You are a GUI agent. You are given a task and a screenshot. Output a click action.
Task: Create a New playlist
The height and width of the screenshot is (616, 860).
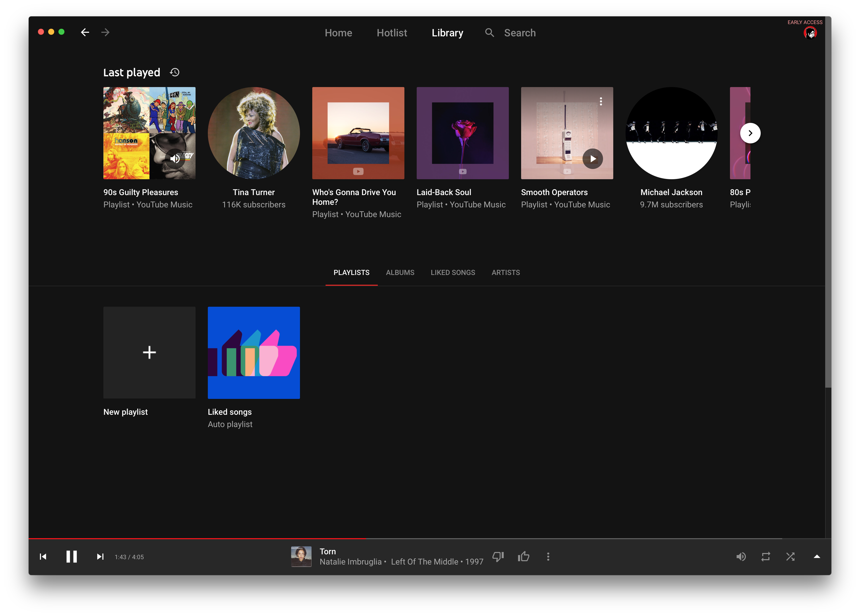(149, 352)
